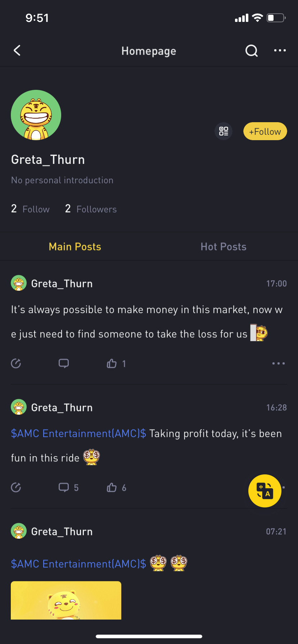Open AMC Entertainment link in 07:21 post
Screen dimensions: 298x644
coord(78,563)
